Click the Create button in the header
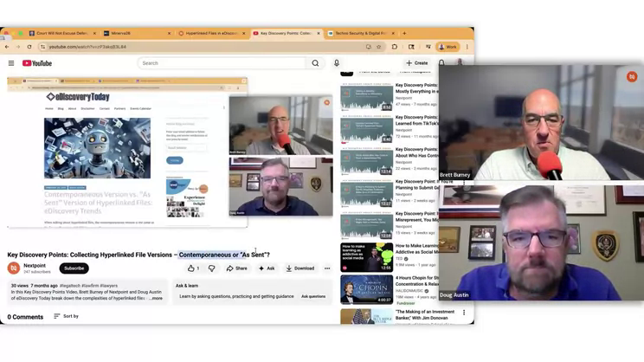This screenshot has width=644, height=362. coord(416,63)
